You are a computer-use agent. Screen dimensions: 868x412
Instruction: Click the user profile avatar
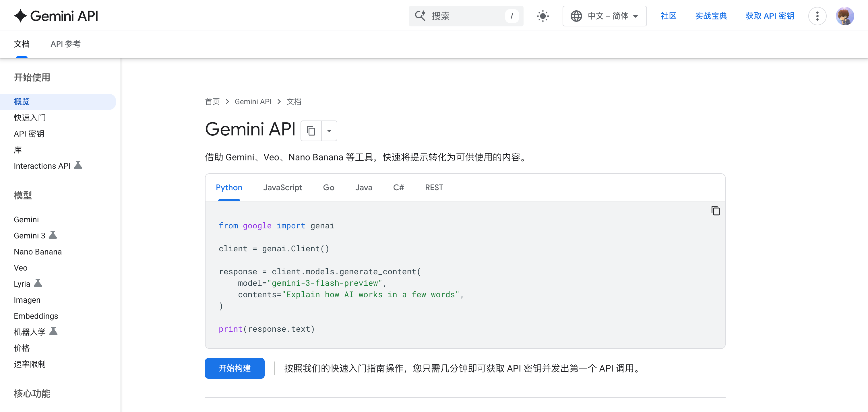click(844, 16)
